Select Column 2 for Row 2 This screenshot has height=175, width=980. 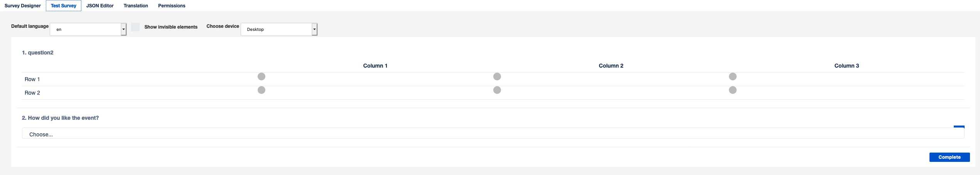pos(497,90)
